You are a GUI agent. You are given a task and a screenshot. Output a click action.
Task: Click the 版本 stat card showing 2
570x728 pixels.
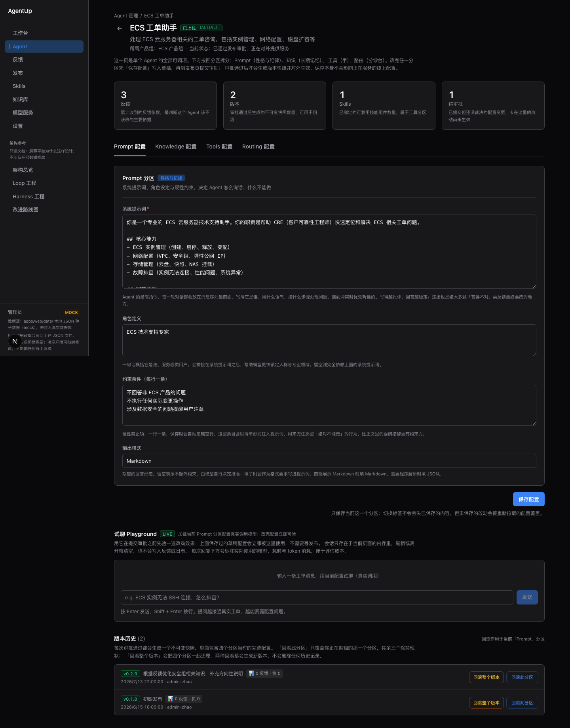275,106
